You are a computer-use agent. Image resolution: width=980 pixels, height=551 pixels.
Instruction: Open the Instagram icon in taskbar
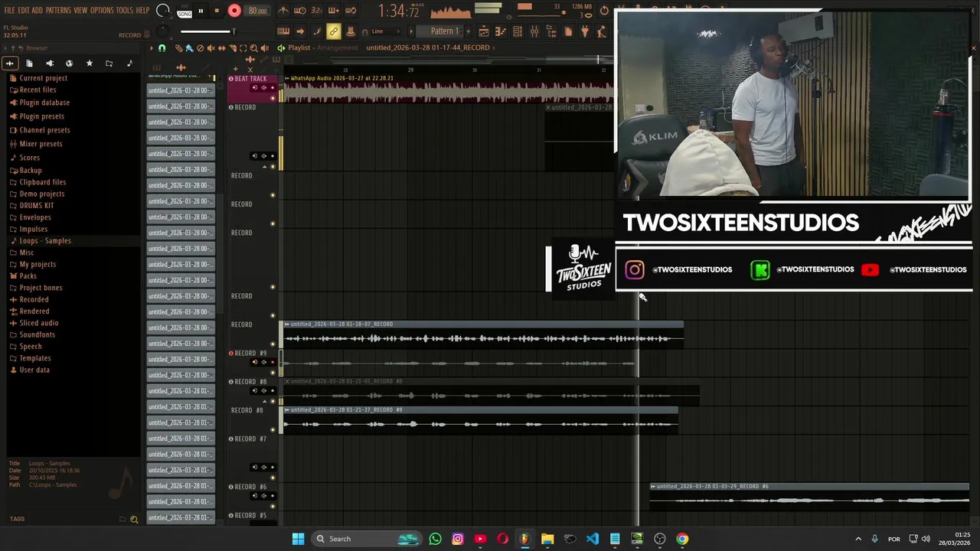458,539
